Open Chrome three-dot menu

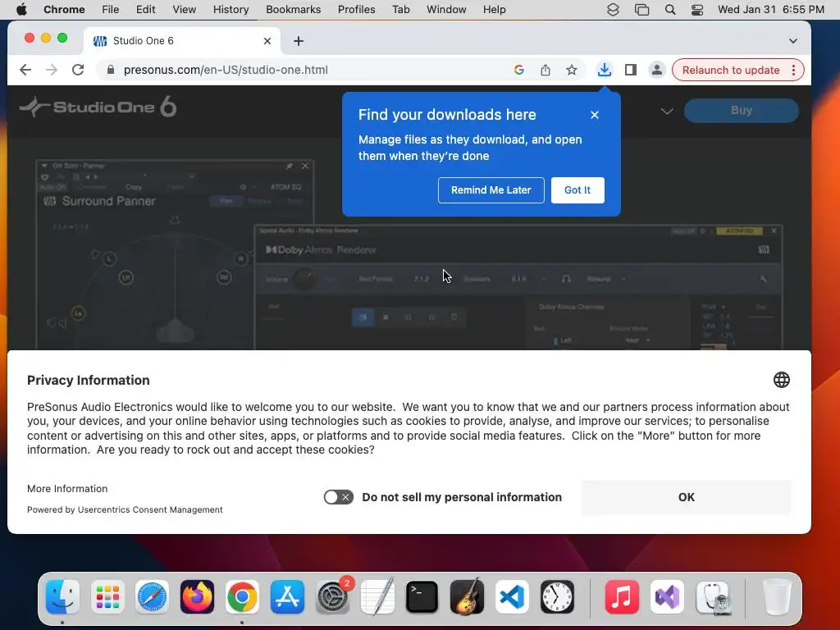793,71
